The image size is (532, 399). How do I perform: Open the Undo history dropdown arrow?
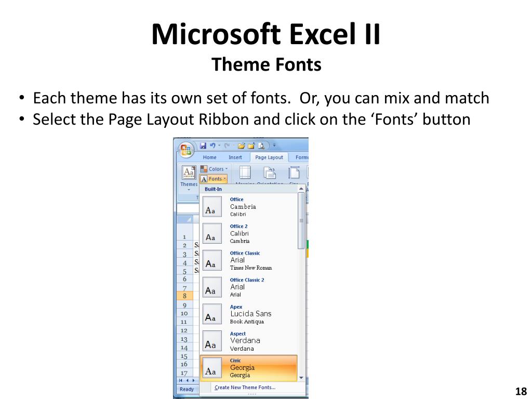(x=219, y=146)
